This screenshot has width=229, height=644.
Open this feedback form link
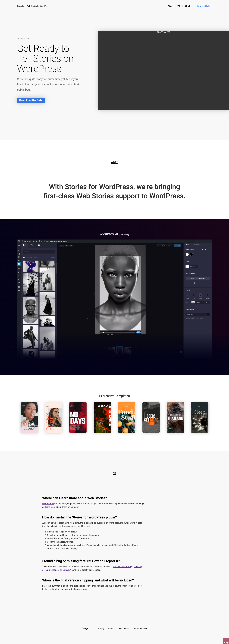[122, 566]
